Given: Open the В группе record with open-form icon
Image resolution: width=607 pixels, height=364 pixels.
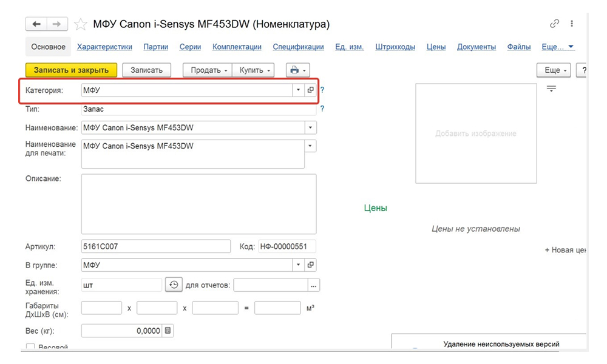Looking at the screenshot, I should (310, 265).
